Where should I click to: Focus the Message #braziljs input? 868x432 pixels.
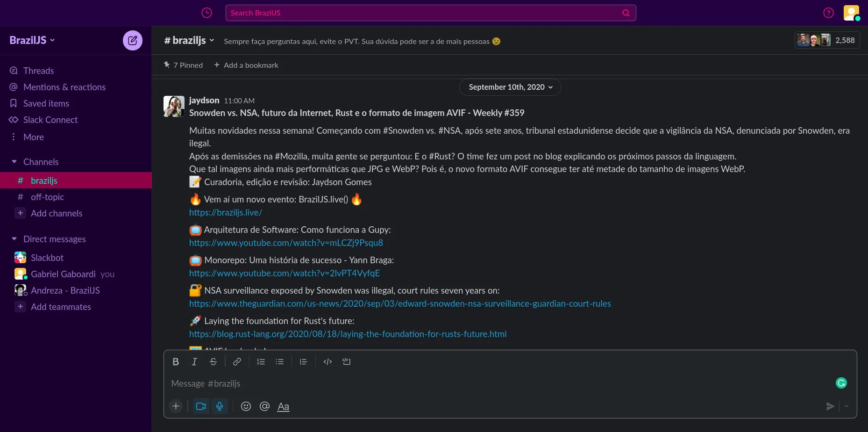[500, 383]
